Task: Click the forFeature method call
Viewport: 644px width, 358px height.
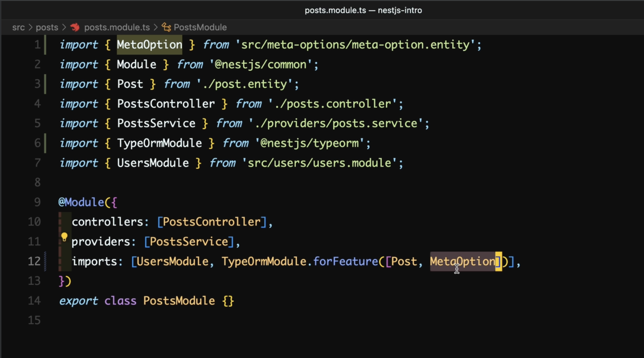Action: (x=345, y=261)
